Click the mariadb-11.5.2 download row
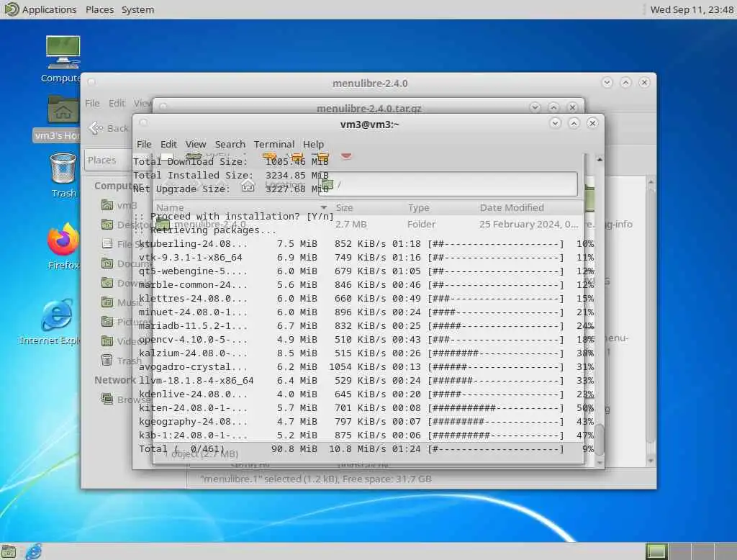The height and width of the screenshot is (560, 737). [x=366, y=325]
